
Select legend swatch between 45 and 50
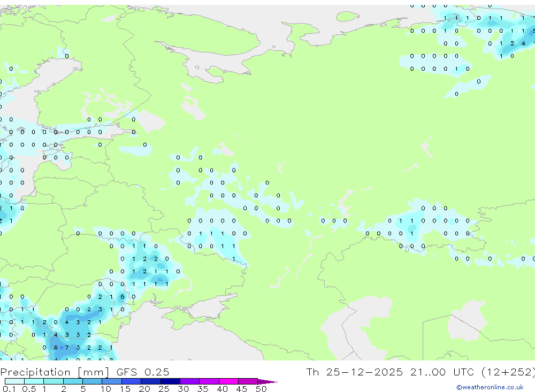(248, 381)
